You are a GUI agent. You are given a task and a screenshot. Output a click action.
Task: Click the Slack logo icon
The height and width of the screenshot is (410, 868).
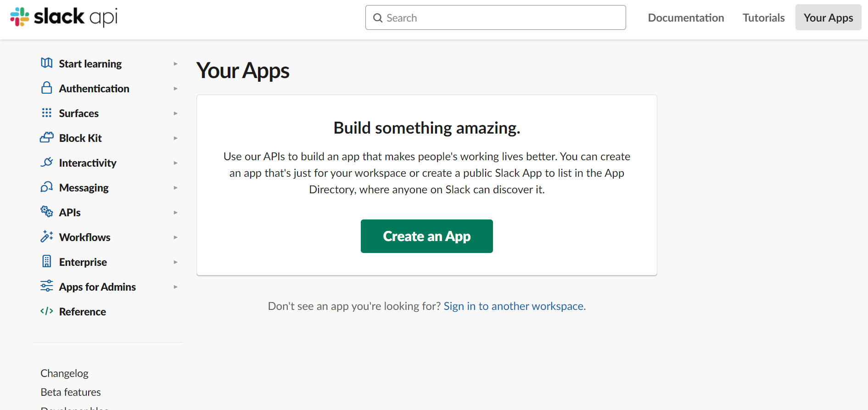tap(20, 17)
